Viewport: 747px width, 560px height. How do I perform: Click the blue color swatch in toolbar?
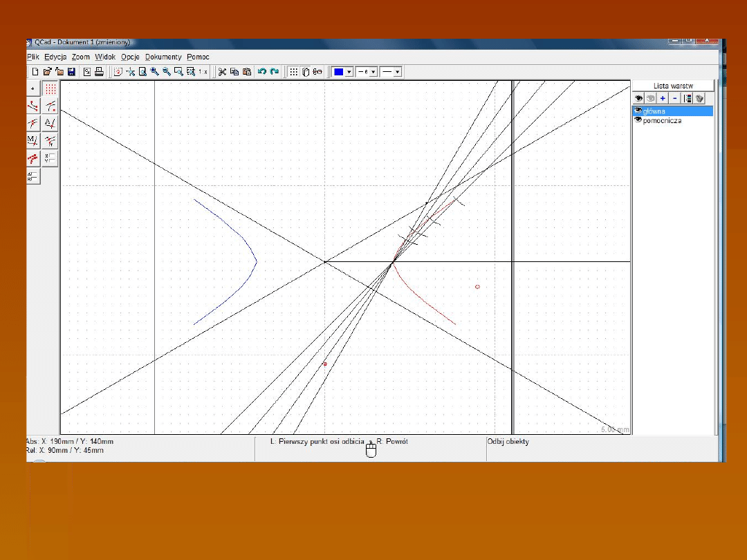[338, 71]
